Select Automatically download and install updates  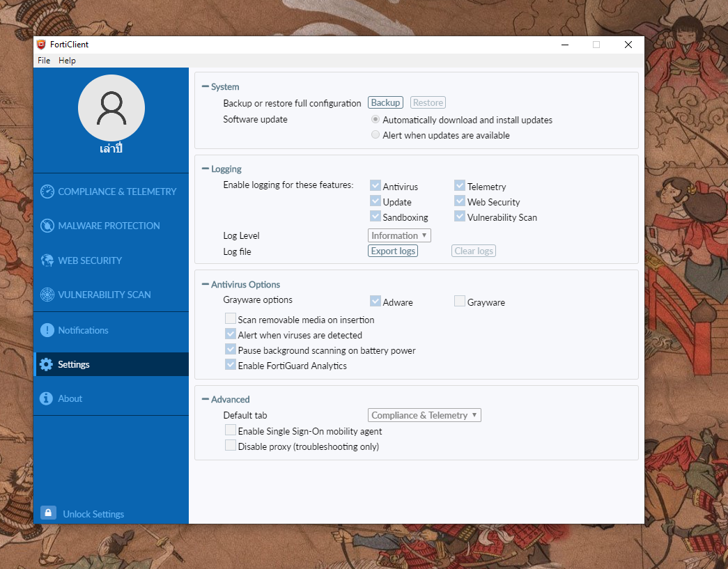point(375,119)
